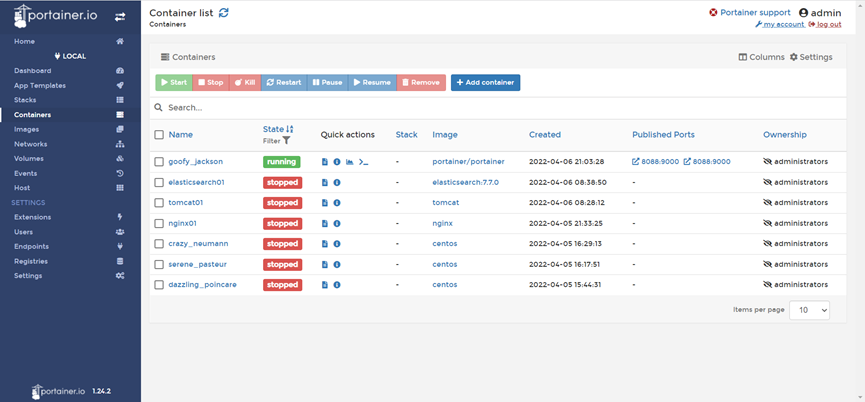Click the Stop button
Viewport: 865px width, 402px height.
(x=211, y=83)
